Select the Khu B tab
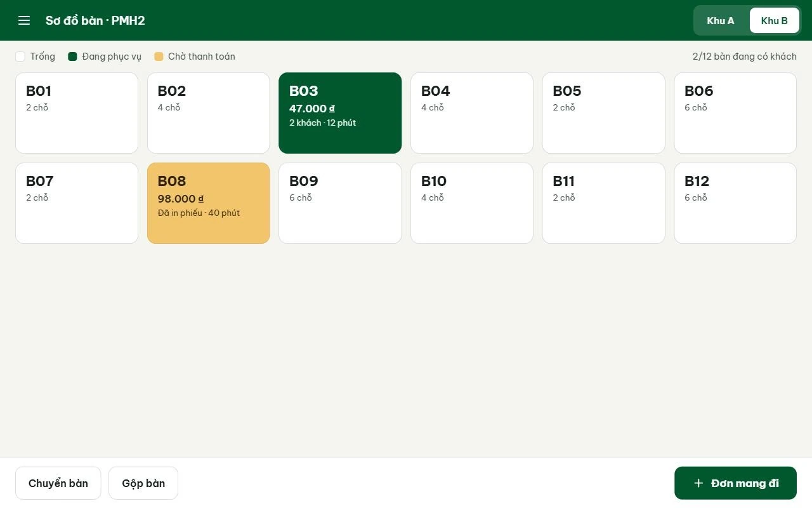The width and height of the screenshot is (812, 508). pyautogui.click(x=774, y=20)
